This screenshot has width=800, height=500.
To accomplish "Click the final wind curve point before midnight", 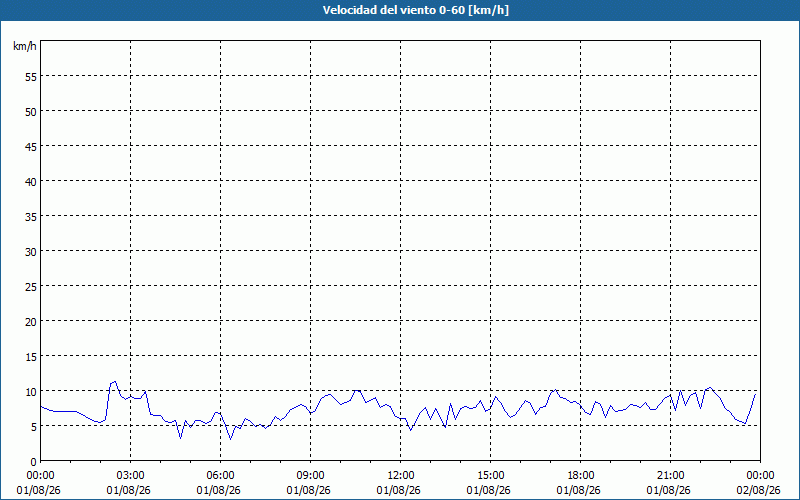I will 755,394.
